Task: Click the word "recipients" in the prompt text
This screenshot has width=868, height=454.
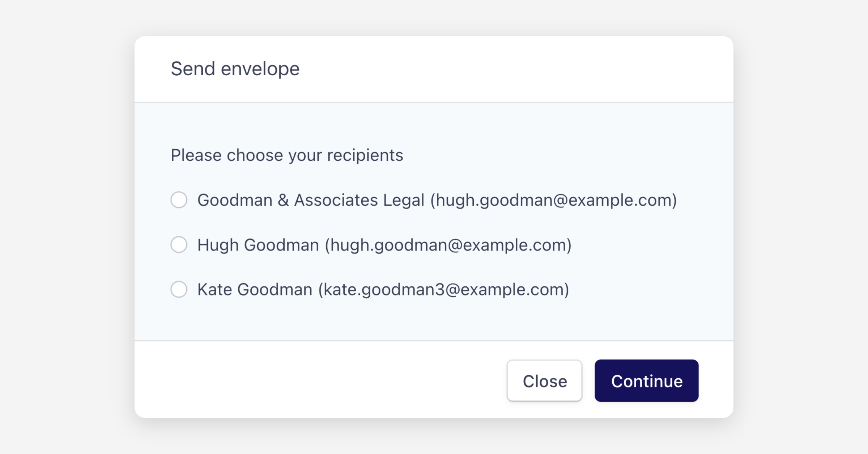Action: 365,155
